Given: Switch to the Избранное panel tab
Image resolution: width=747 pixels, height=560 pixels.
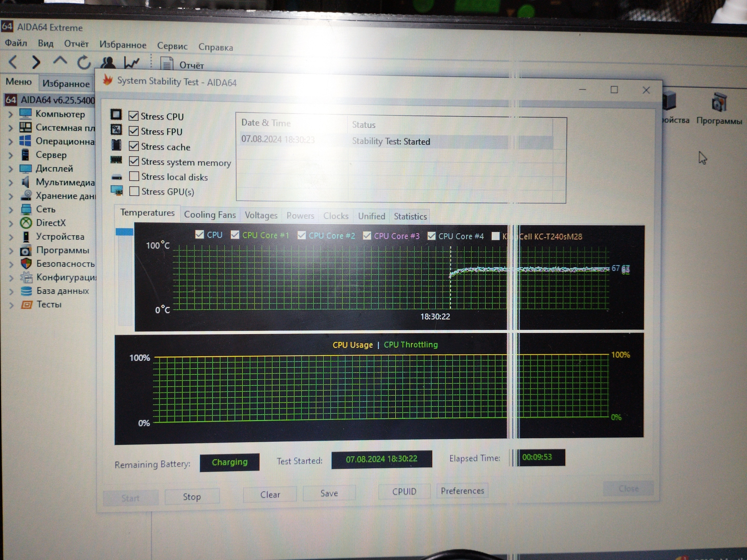Looking at the screenshot, I should coord(66,84).
